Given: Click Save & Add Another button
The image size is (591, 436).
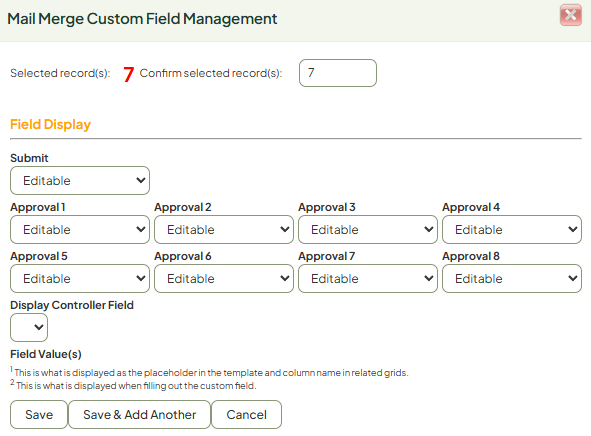Looking at the screenshot, I should coord(139,415).
